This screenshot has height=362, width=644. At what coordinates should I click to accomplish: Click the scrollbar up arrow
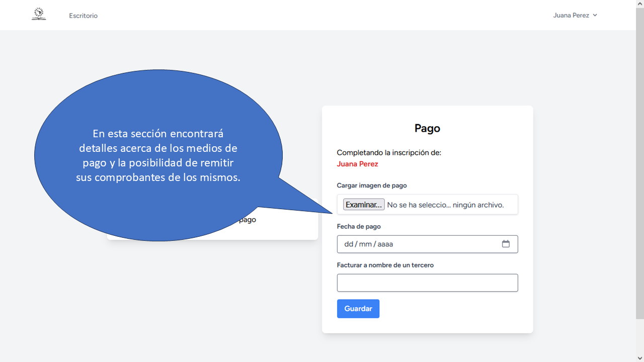[639, 4]
